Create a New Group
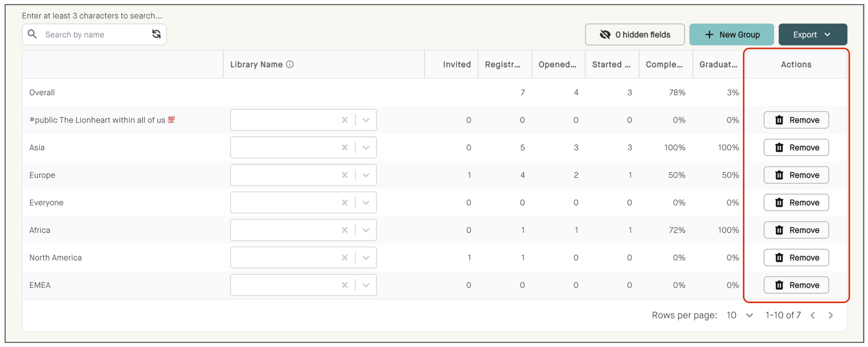868x347 pixels. (x=731, y=35)
